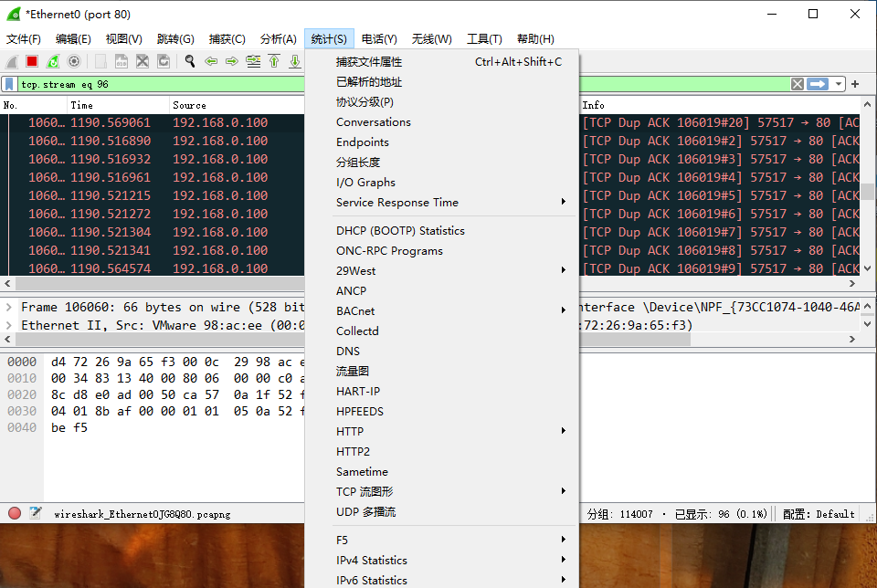
Task: Click the go to specified packet icon
Action: tap(253, 61)
